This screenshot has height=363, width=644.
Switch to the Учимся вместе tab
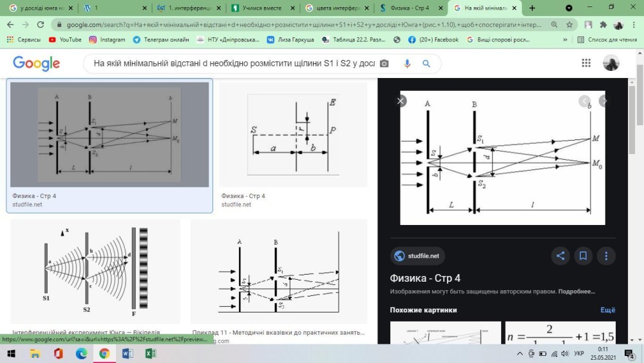(x=261, y=8)
